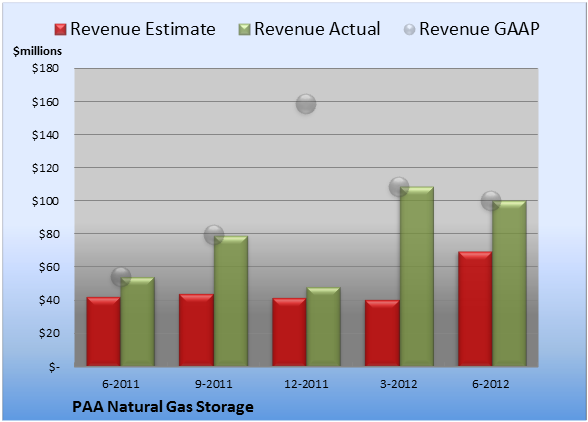Select the red estimate bar for 3-2012
This screenshot has height=422, width=588.
point(382,333)
